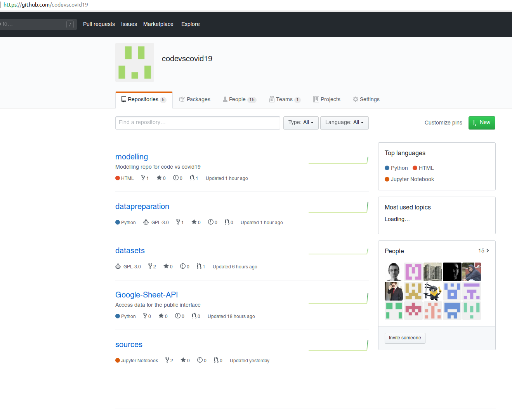The image size is (512, 420).
Task: Open the man with glasses avatar in People
Action: [394, 272]
